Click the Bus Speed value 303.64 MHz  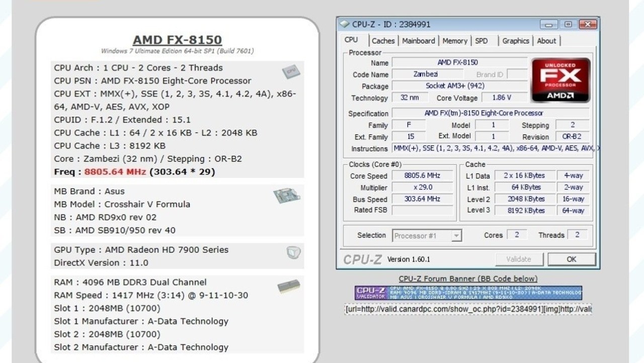(422, 199)
